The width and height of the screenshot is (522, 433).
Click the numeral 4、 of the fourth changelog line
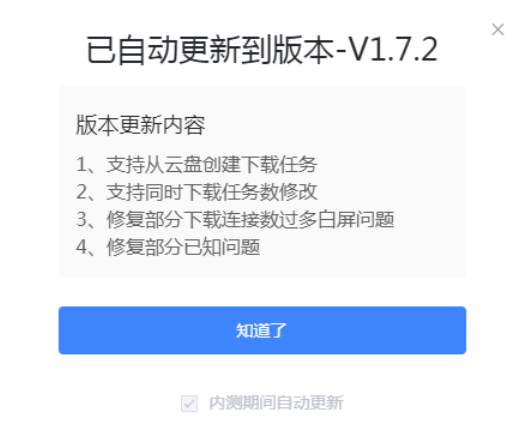coord(87,247)
